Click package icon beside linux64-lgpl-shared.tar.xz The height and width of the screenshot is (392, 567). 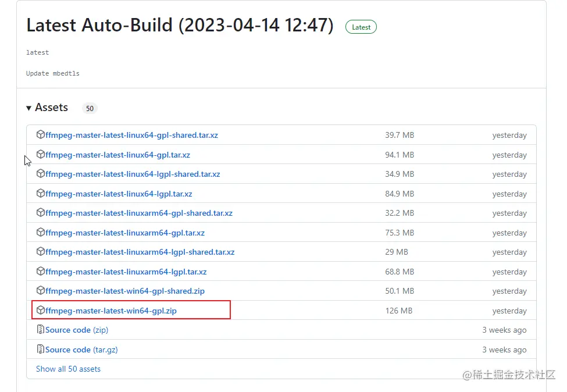[41, 173]
